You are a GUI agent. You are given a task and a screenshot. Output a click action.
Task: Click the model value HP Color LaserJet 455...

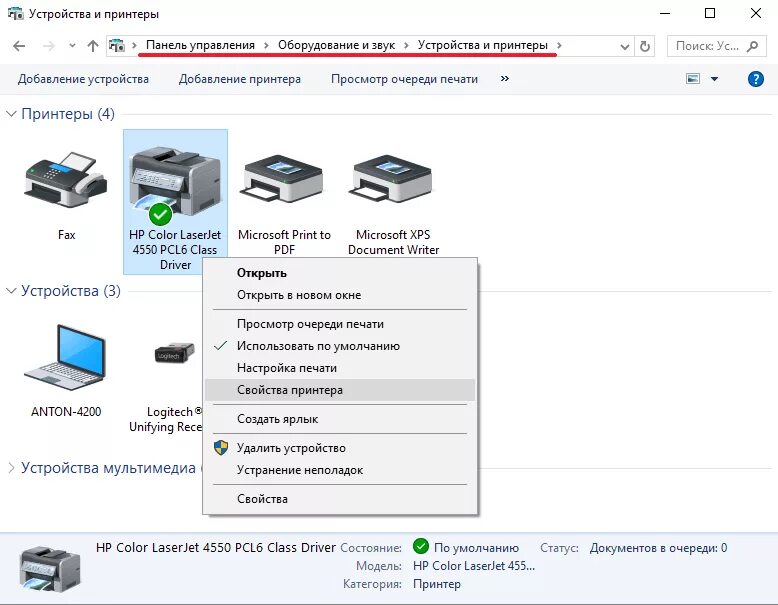click(x=474, y=566)
